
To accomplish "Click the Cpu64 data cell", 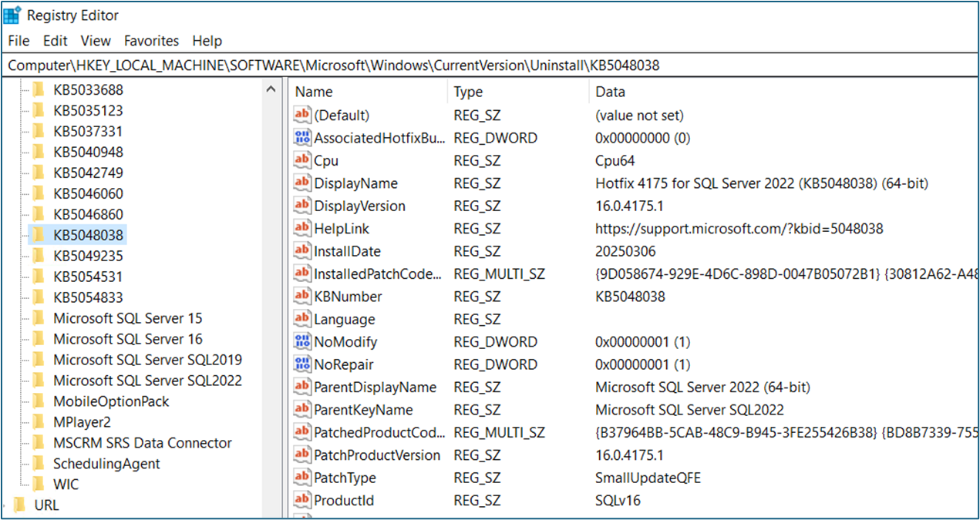I will coord(616,161).
